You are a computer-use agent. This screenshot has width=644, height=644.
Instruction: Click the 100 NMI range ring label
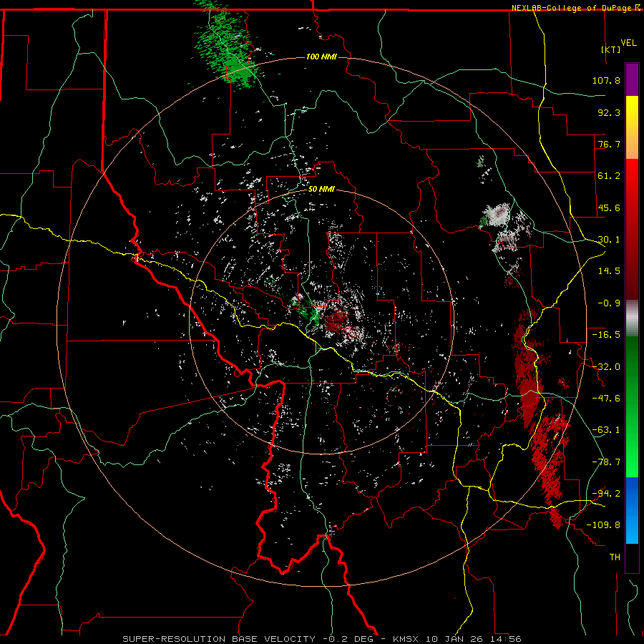coord(321,57)
